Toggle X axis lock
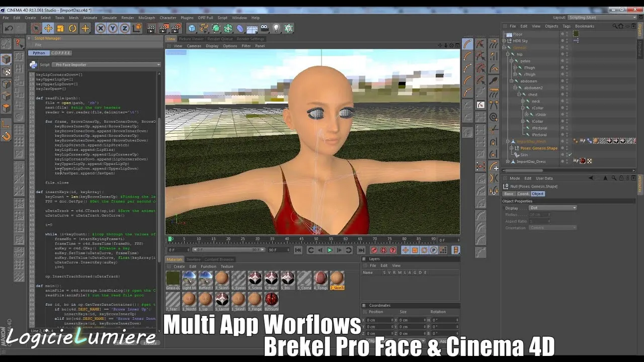 (x=101, y=29)
